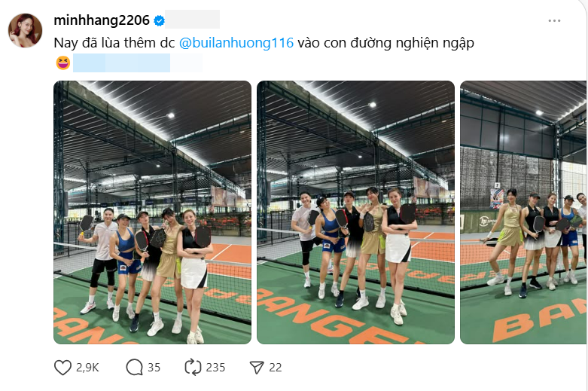Open comments via speech bubble icon

pyautogui.click(x=134, y=368)
